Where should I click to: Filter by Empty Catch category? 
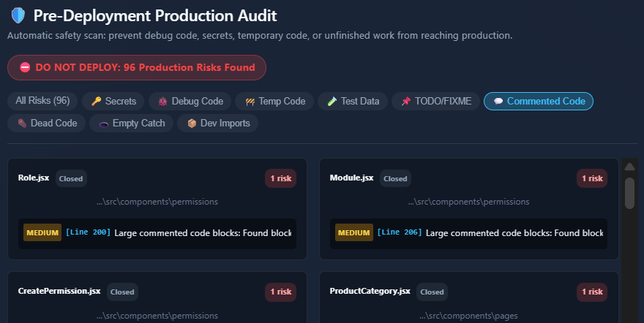click(132, 123)
